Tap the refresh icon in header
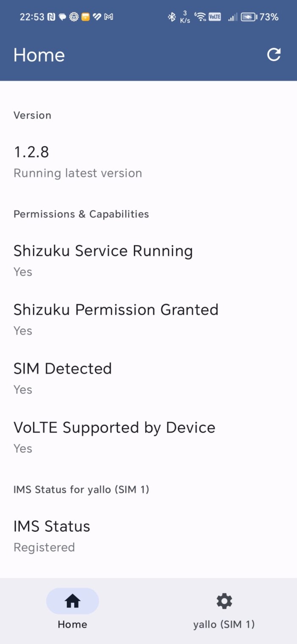The height and width of the screenshot is (644, 297). (x=274, y=55)
